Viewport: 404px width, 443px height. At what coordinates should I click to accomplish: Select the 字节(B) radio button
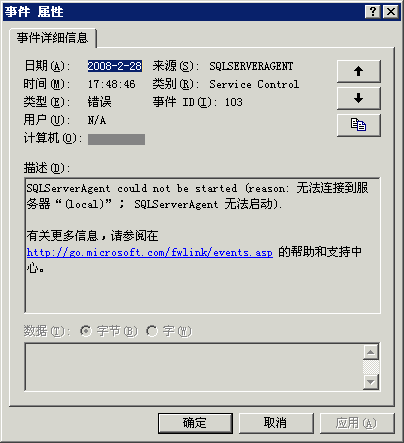(x=86, y=331)
